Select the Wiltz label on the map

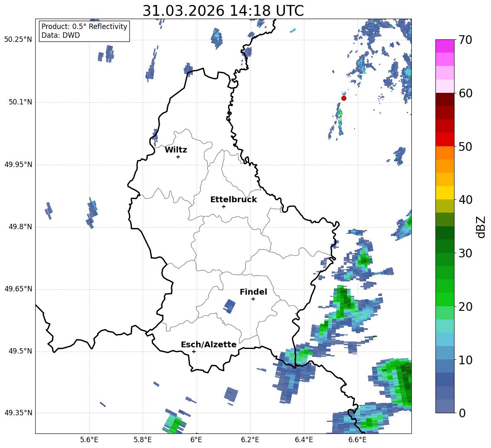(176, 150)
